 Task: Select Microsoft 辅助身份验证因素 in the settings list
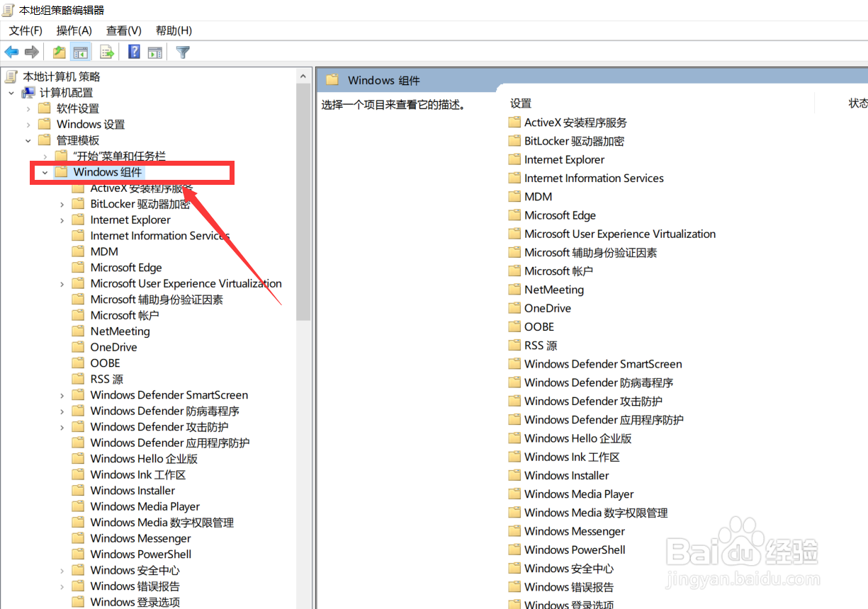(590, 252)
